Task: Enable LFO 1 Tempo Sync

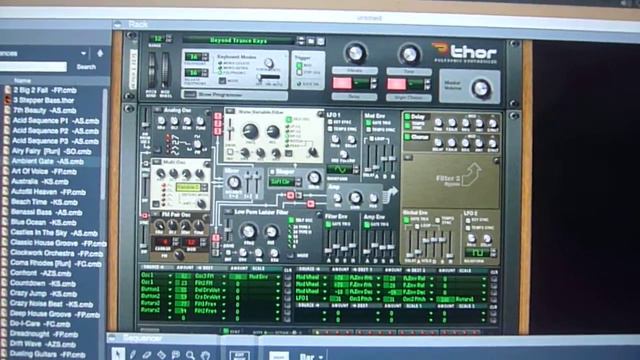Action: [x=330, y=129]
